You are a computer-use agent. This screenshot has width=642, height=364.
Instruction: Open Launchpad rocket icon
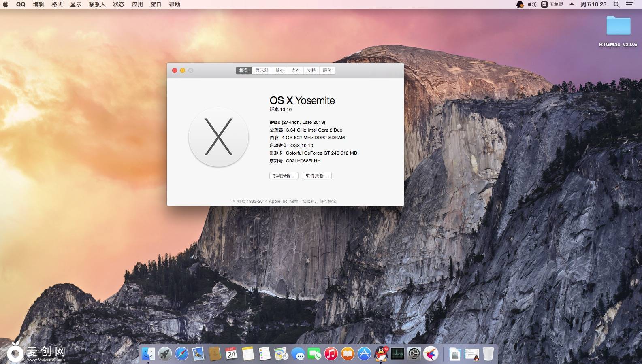pyautogui.click(x=165, y=354)
